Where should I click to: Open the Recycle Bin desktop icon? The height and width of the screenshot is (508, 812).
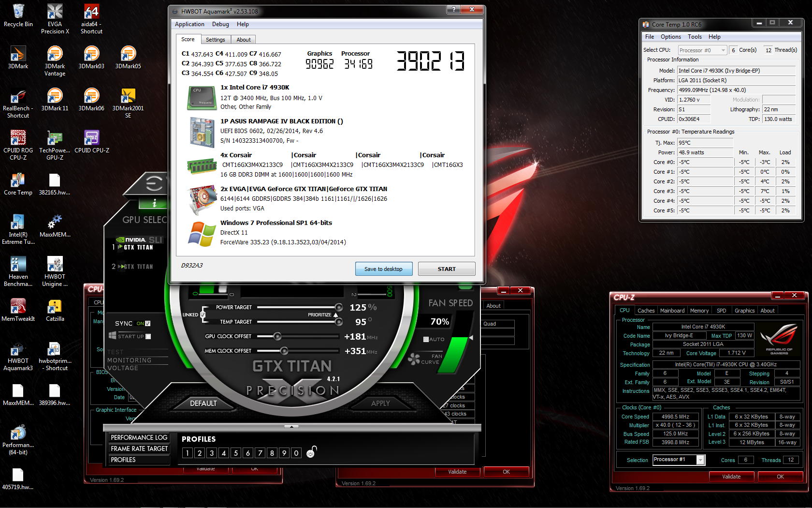click(18, 15)
